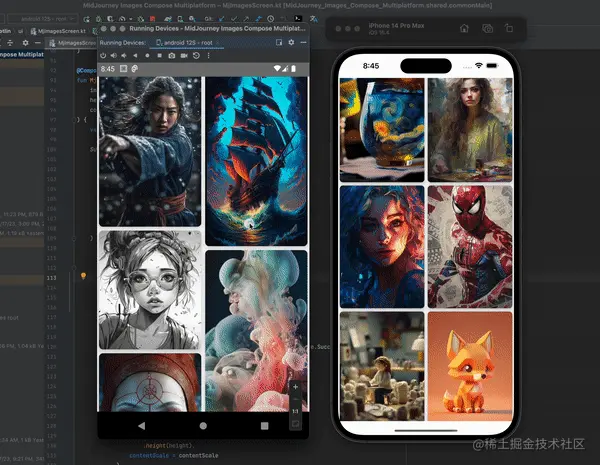Click the Git commit checkmark icon
The image size is (600, 465).
[234, 18]
